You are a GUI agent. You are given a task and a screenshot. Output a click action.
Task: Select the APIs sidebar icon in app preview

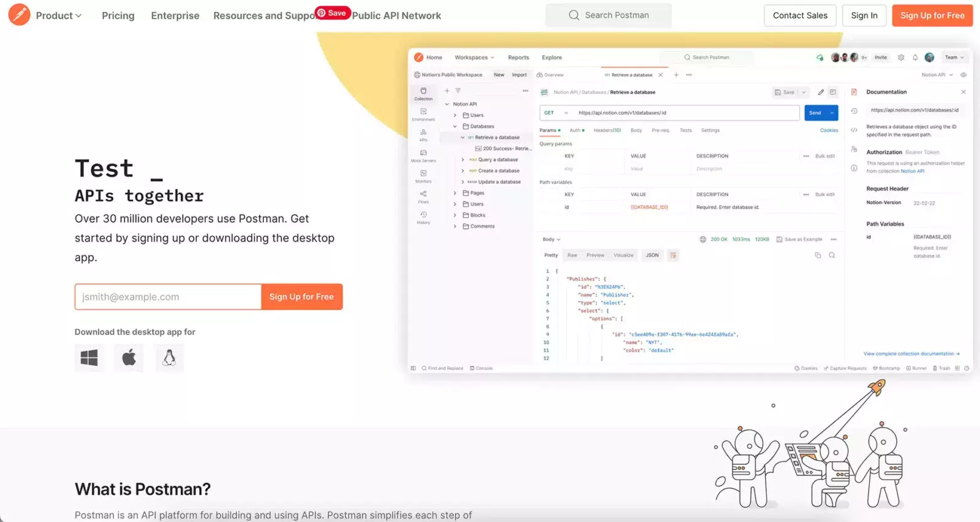coord(423,135)
